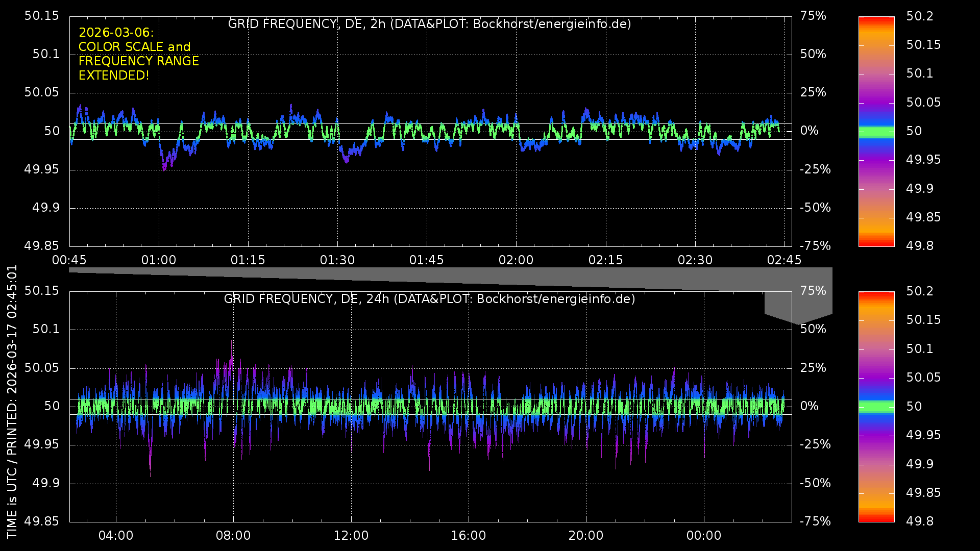Click the 08:00 label on lower chart

[233, 536]
